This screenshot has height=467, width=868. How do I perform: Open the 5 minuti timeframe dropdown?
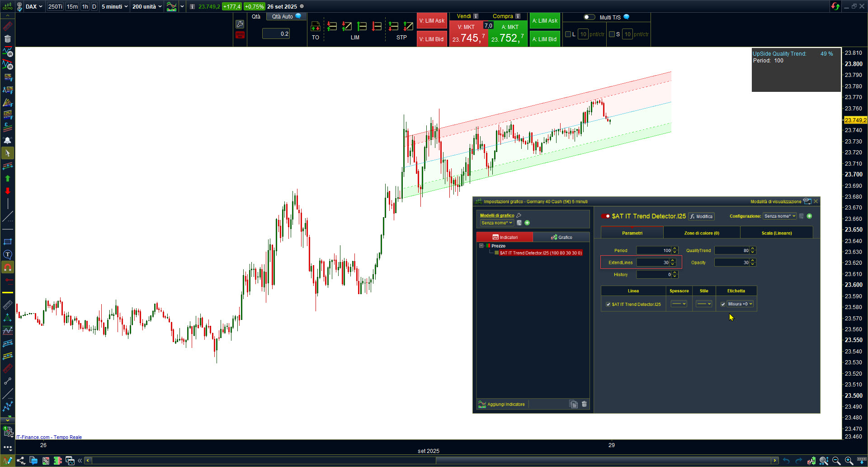coord(114,7)
